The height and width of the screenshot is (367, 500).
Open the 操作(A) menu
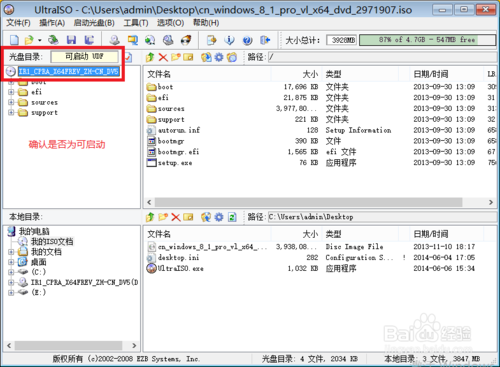[52, 23]
